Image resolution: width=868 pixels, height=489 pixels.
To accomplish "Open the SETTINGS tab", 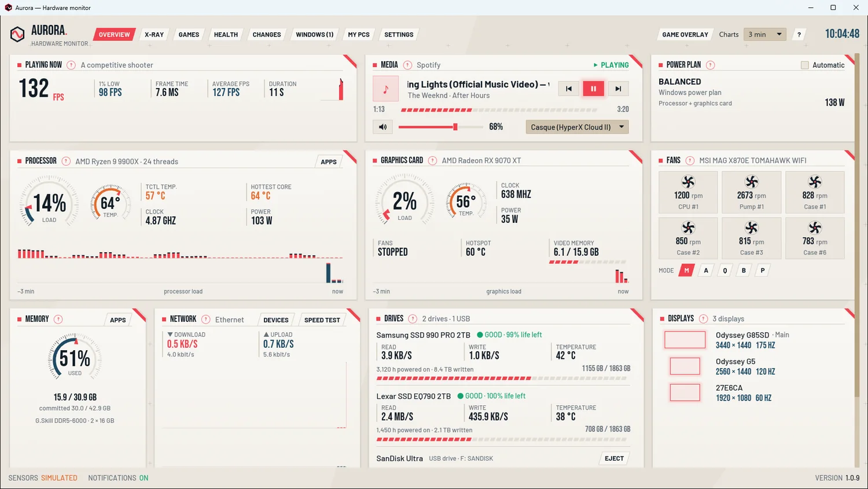I will pos(399,34).
